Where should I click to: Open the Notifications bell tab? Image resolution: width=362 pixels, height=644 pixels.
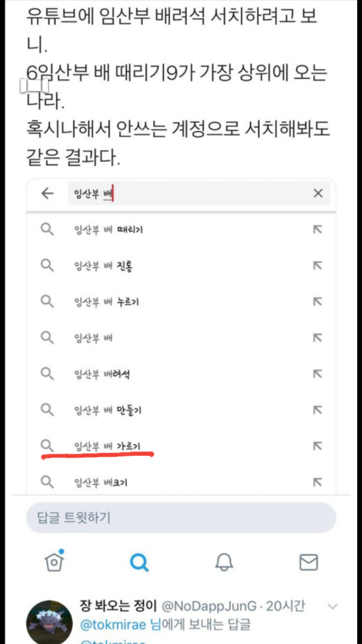click(x=224, y=562)
